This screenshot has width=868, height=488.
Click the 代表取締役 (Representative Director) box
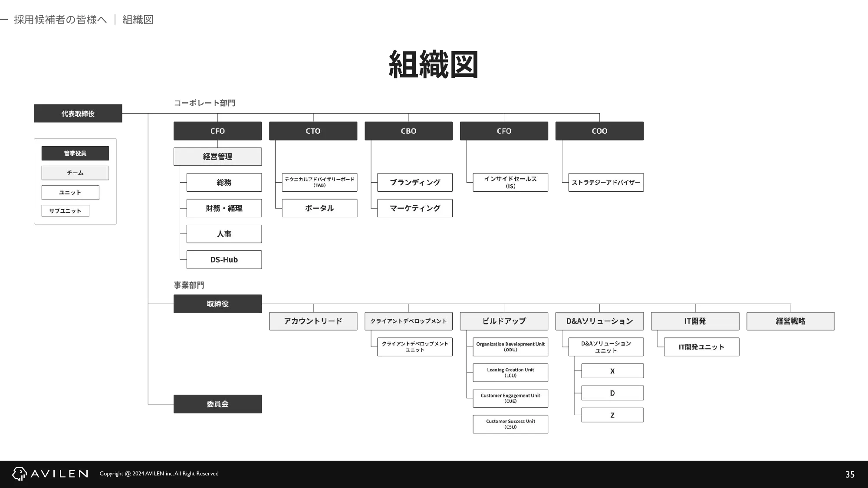[78, 114]
